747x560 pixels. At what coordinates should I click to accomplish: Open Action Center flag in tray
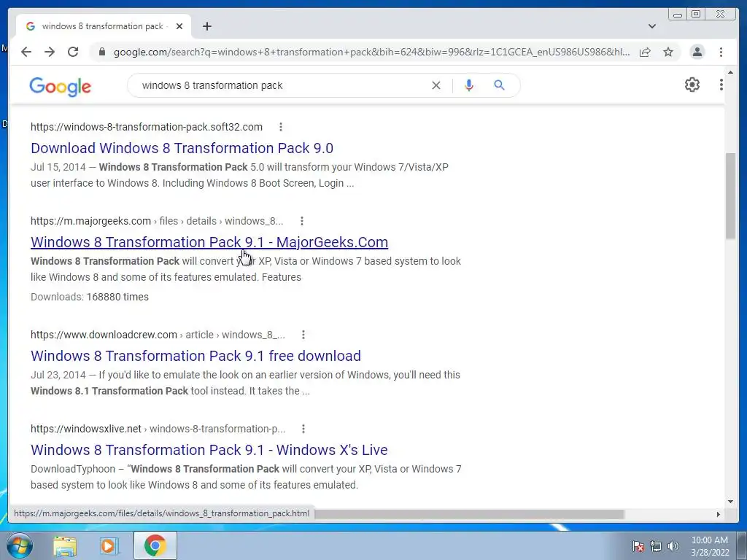[x=638, y=546]
